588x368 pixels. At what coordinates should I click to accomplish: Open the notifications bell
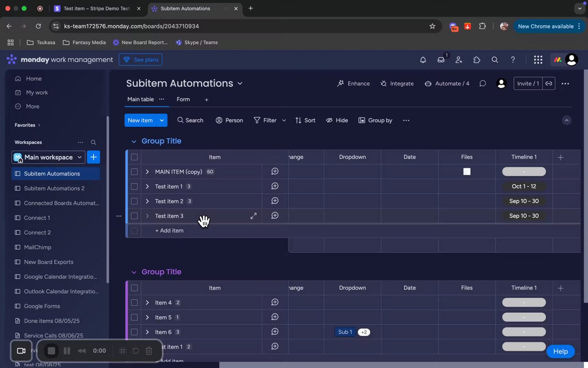(423, 60)
